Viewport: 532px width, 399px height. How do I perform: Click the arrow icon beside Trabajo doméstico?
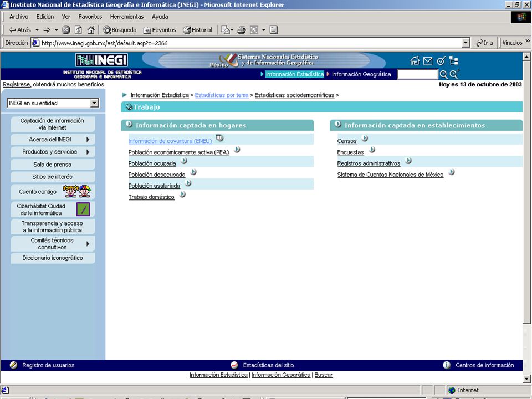click(182, 194)
